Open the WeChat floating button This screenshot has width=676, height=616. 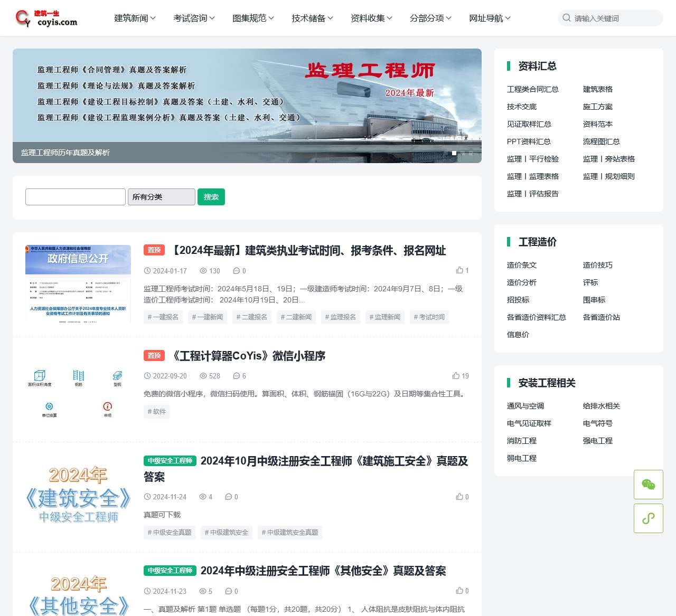[649, 485]
